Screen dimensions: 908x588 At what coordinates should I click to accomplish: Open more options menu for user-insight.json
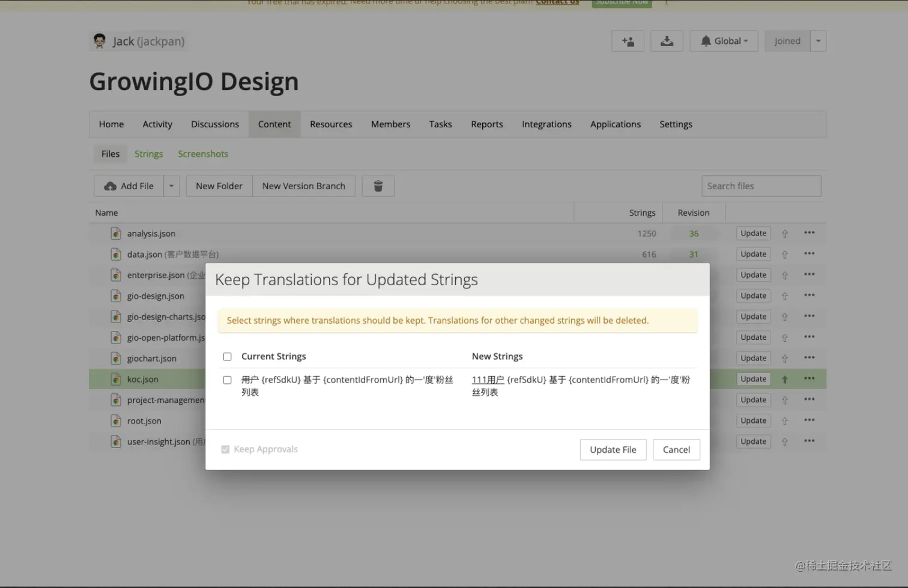810,441
